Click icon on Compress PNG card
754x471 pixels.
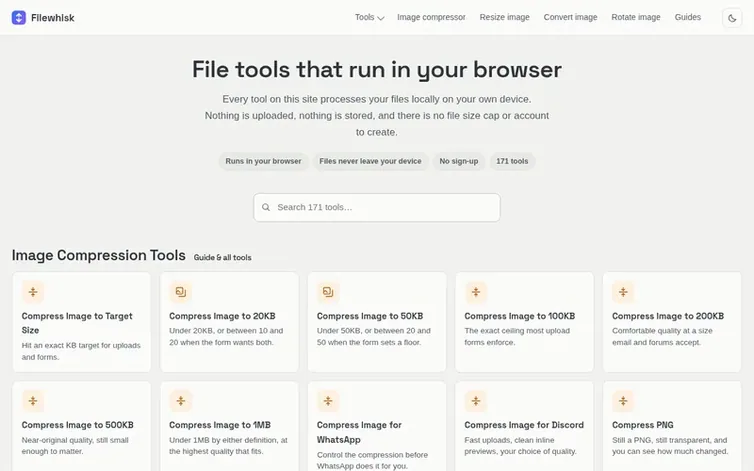pos(623,401)
